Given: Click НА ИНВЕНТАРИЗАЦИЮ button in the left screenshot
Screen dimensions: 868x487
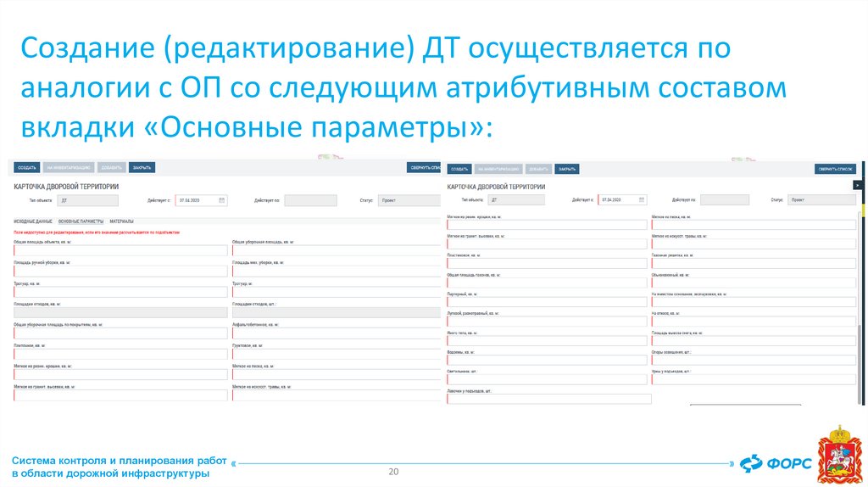Looking at the screenshot, I should (69, 167).
